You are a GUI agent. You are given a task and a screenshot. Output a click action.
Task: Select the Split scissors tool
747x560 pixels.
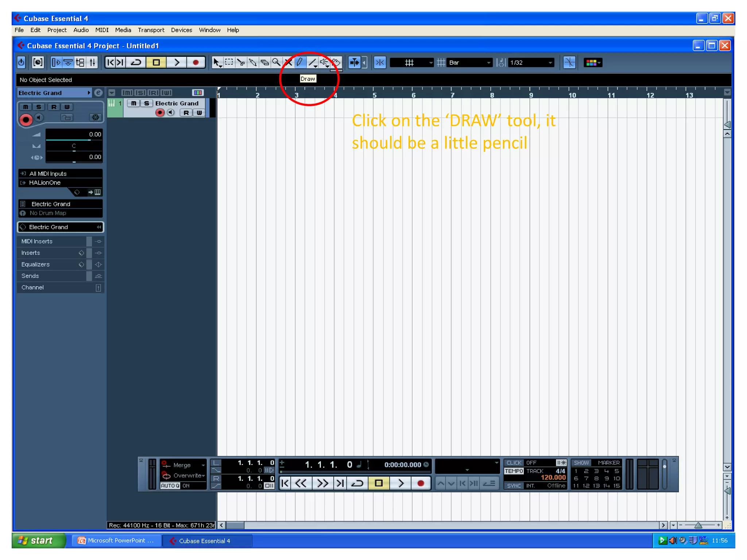click(x=241, y=62)
